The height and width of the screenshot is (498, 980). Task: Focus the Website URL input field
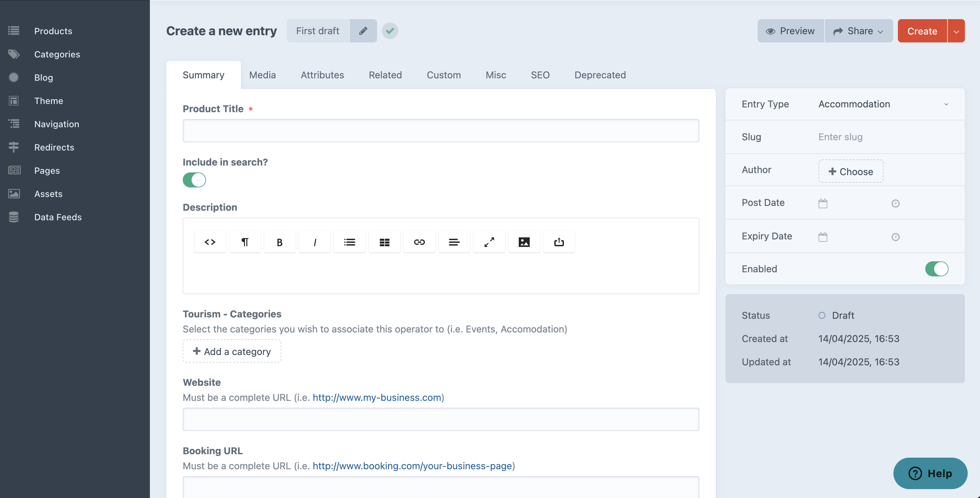[441, 419]
